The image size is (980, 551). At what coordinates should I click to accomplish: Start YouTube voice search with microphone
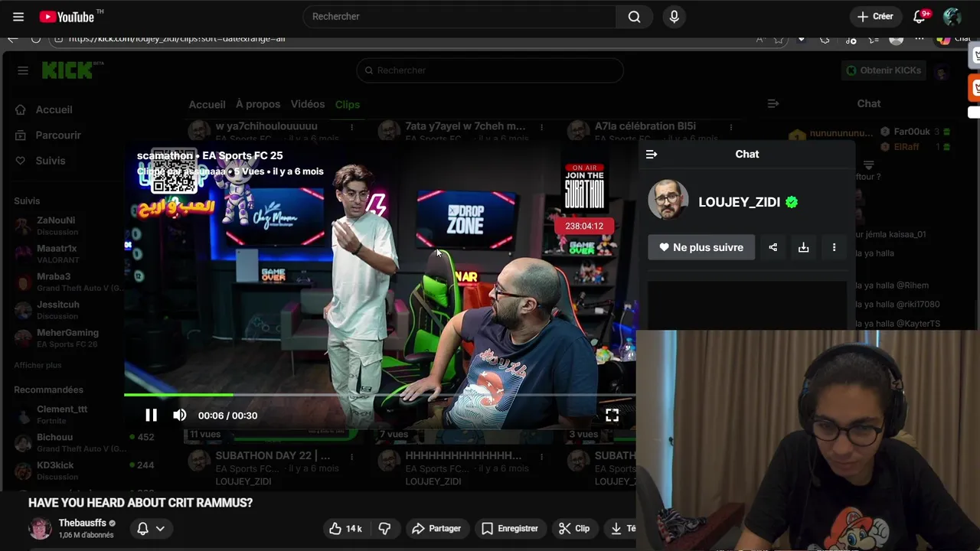coord(674,16)
